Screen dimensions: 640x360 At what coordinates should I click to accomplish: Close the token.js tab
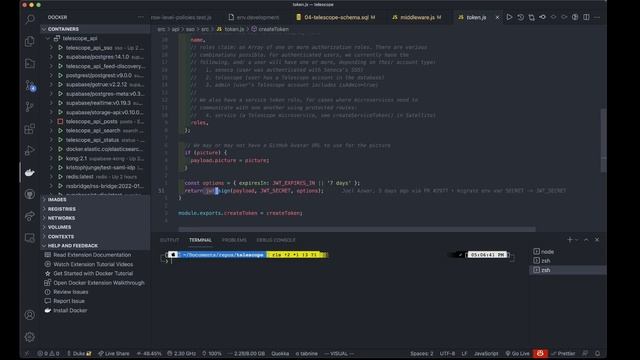coord(497,18)
